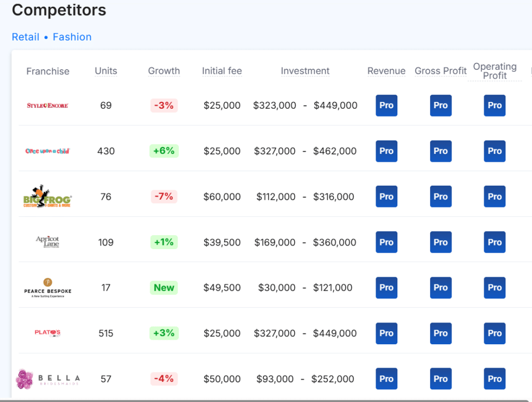The width and height of the screenshot is (532, 402).
Task: Unlock Operating Profit Pro badge for Pearce Bespoke
Action: pos(495,288)
